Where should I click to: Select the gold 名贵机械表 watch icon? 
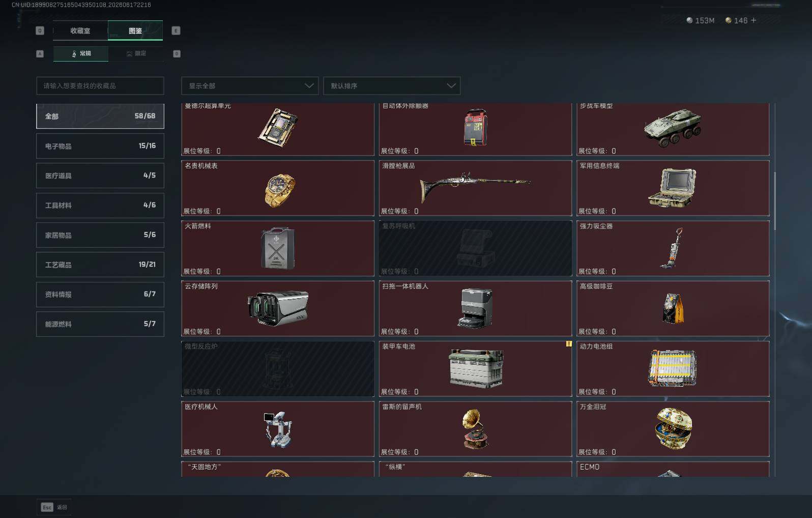tap(279, 190)
